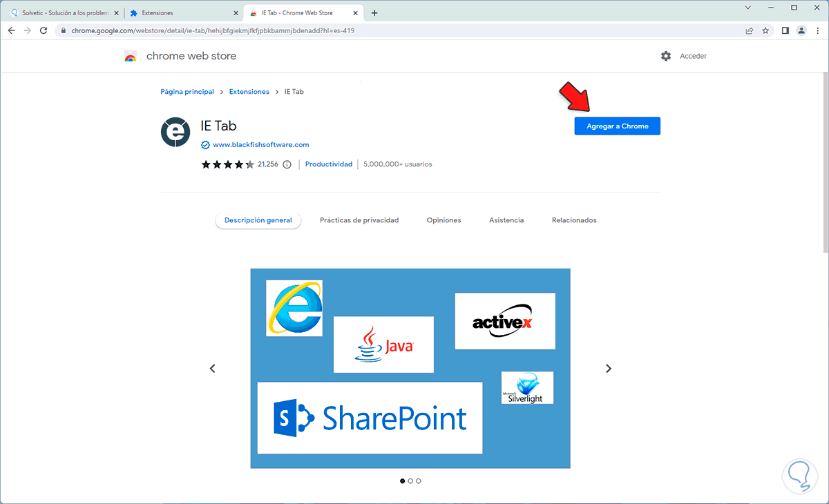Open Chrome Web Store settings gear
The height and width of the screenshot is (504, 829).
click(x=666, y=56)
